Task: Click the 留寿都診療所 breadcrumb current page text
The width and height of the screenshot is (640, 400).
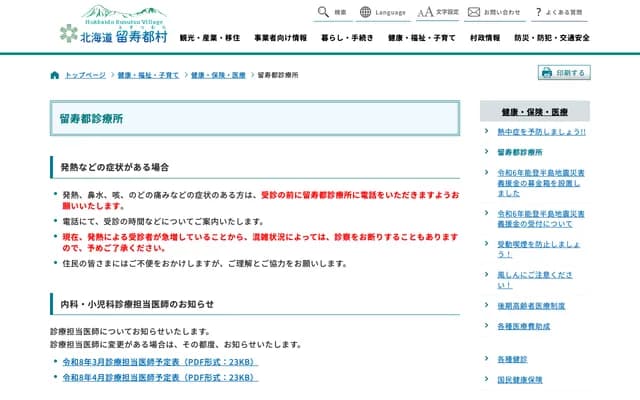Action: coord(278,75)
